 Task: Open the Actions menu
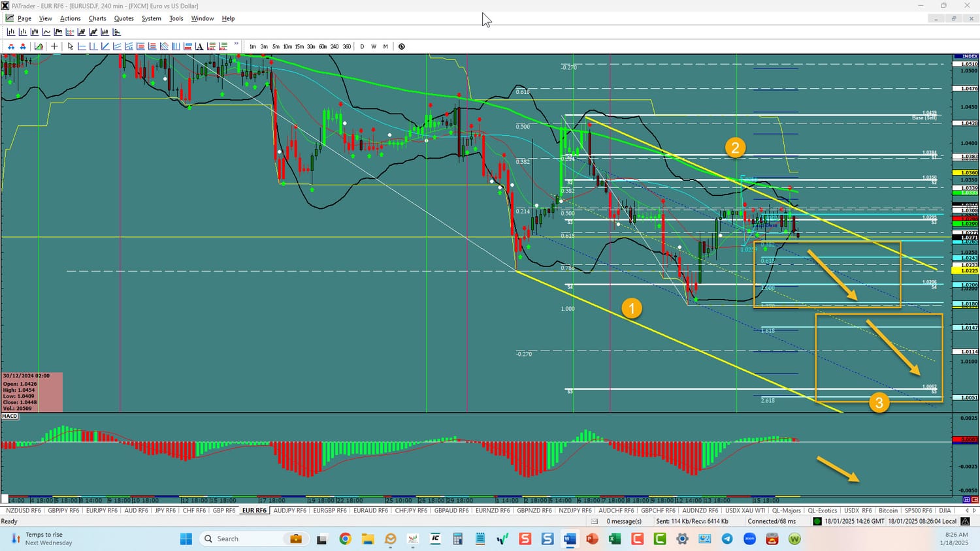pos(71,18)
